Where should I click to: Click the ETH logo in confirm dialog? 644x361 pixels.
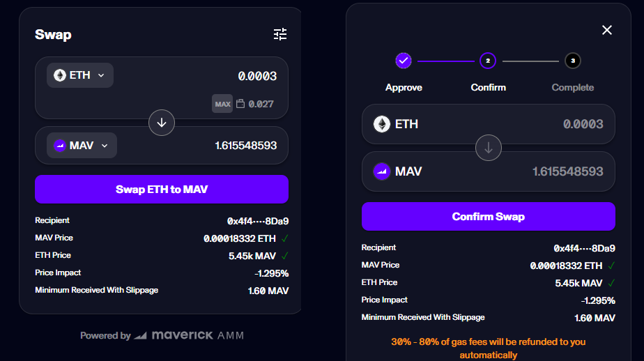pos(381,124)
